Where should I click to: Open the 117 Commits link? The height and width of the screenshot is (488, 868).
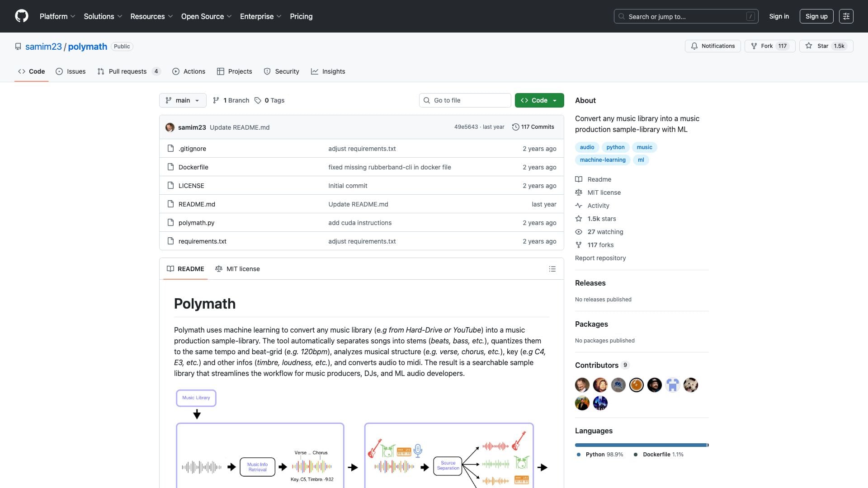coord(533,127)
